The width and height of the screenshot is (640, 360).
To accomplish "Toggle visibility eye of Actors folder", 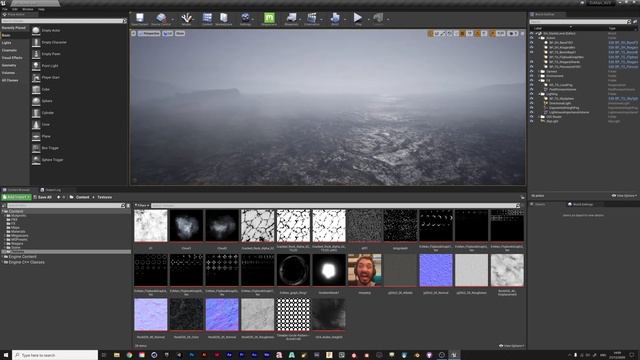I will tap(531, 38).
